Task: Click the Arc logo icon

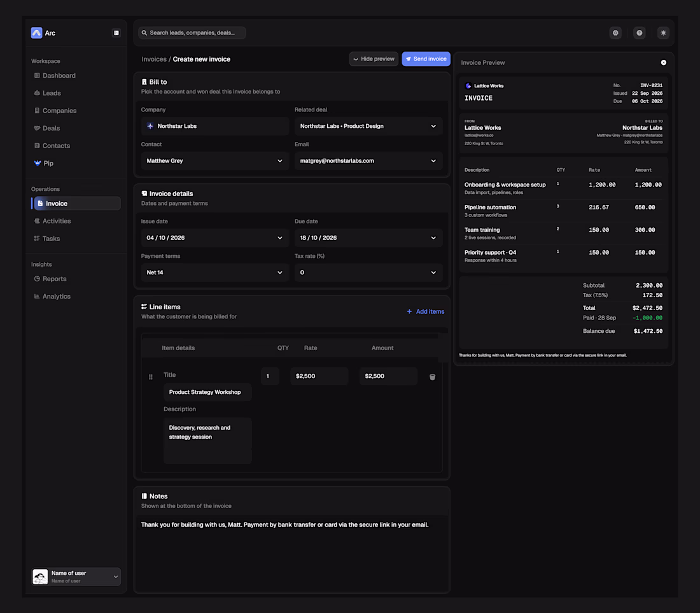Action: click(x=37, y=32)
